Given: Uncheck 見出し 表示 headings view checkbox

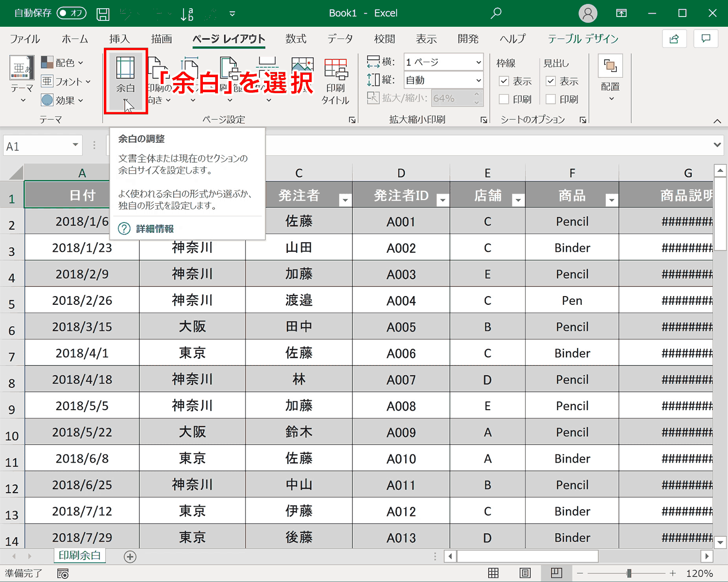Looking at the screenshot, I should (x=551, y=81).
